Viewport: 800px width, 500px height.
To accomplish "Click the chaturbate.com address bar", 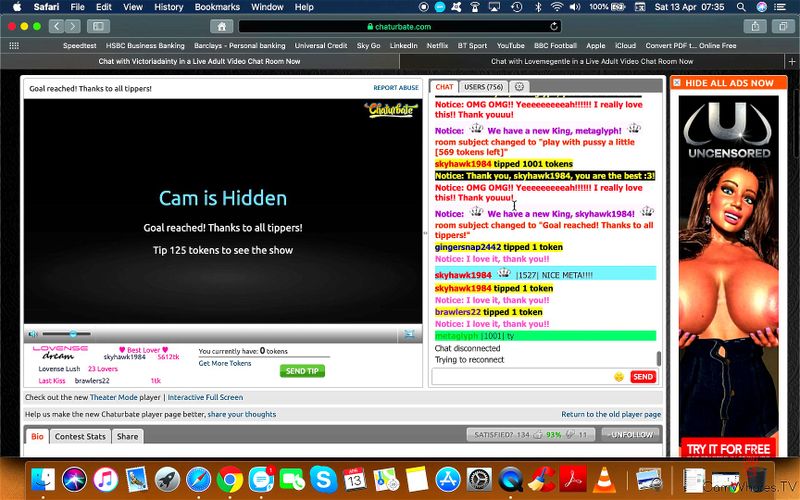I will coord(399,27).
